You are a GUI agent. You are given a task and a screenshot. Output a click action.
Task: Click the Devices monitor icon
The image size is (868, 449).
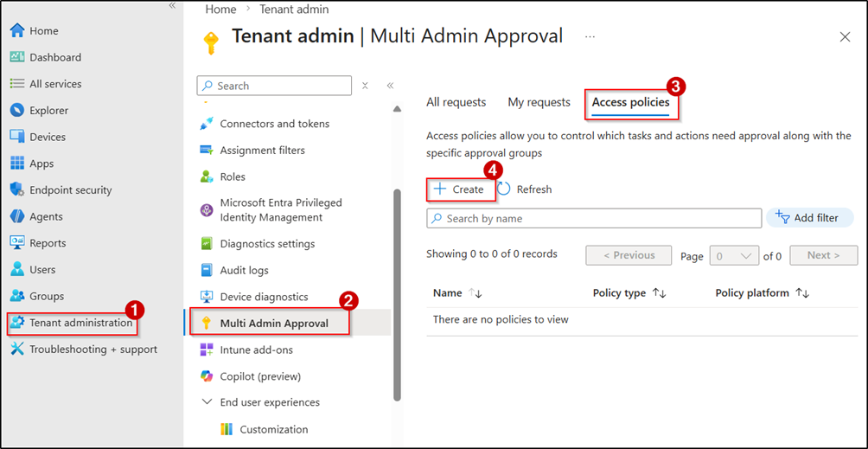coord(16,137)
